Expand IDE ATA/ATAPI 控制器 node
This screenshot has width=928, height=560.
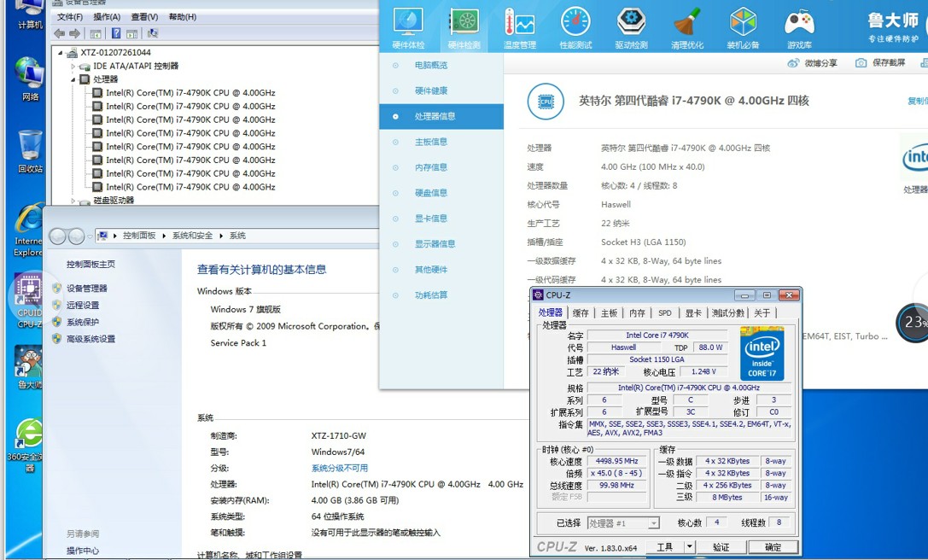coord(73,67)
